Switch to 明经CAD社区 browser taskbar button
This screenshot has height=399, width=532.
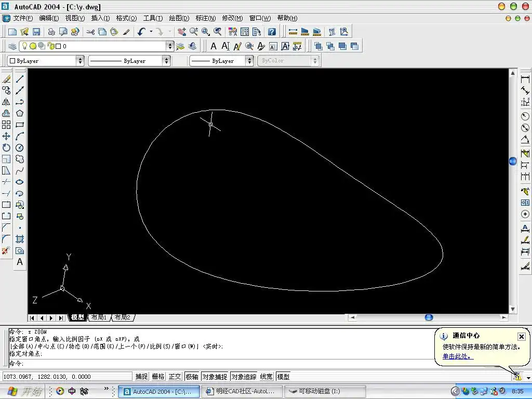pos(242,391)
